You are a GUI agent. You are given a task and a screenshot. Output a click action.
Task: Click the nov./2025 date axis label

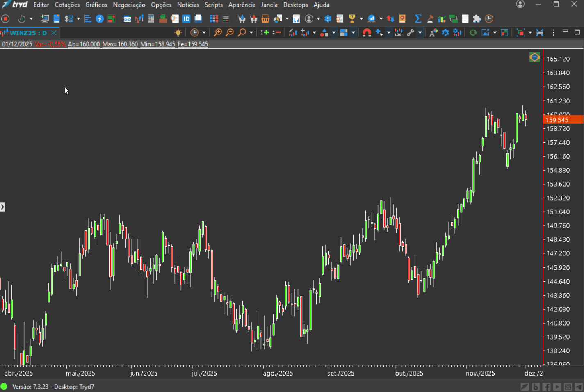pos(480,374)
